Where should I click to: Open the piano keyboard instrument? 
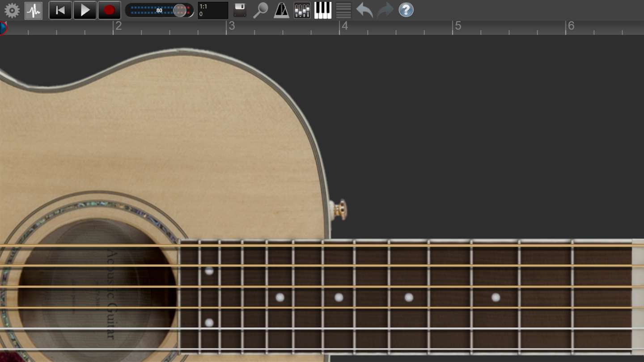323,10
